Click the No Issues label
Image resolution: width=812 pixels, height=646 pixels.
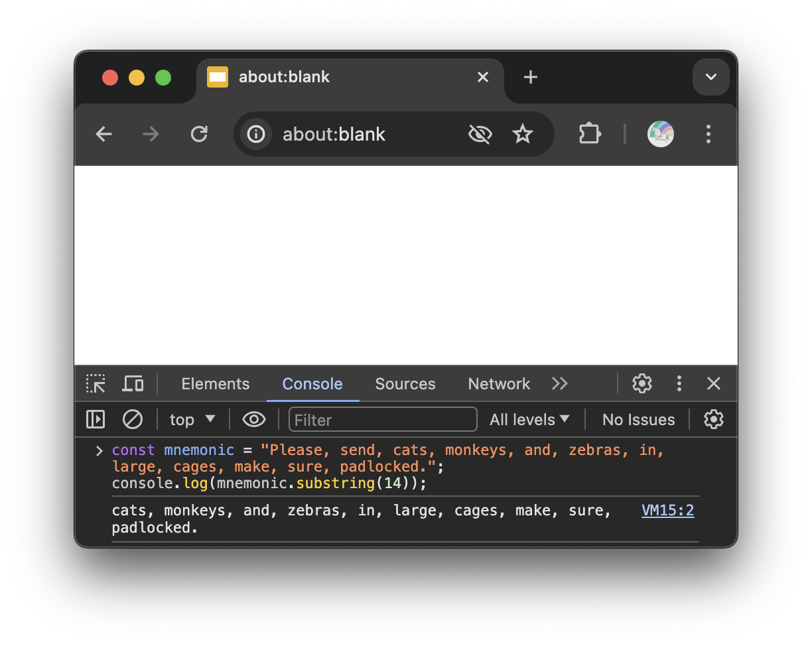[x=638, y=420]
